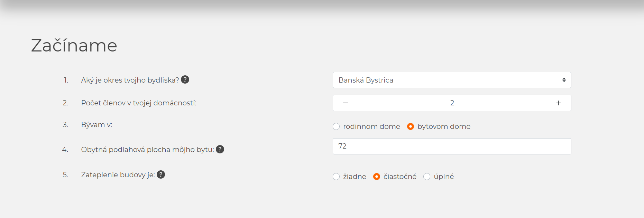Click the 'Aký je okres tvojho bydliska' label
The height and width of the screenshot is (218, 644).
pyautogui.click(x=130, y=80)
